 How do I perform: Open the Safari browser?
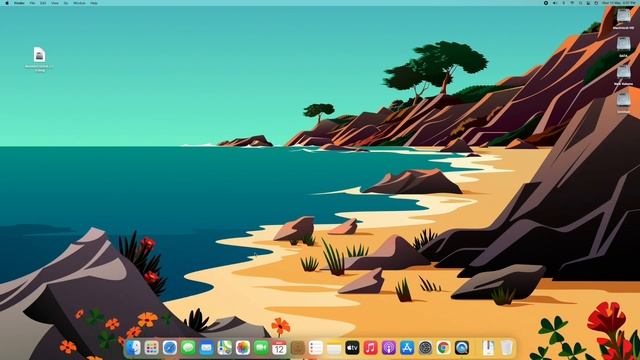[170, 348]
